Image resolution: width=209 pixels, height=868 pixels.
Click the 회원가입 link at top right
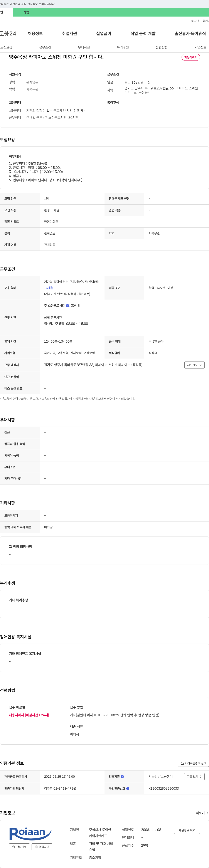206,21
